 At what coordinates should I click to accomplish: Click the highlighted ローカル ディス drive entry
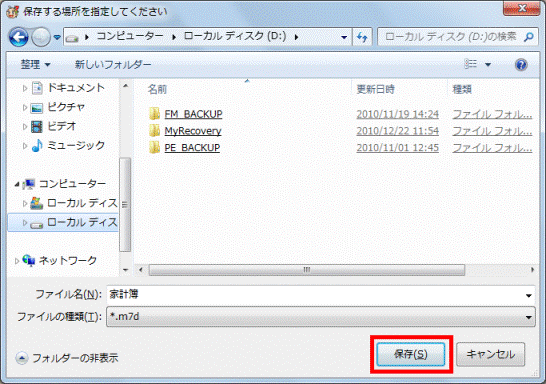82,222
